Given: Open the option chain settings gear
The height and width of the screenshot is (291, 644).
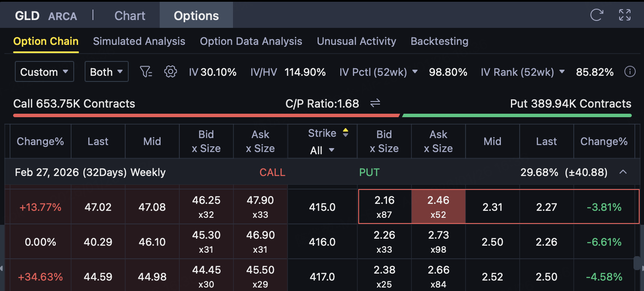Looking at the screenshot, I should 170,72.
